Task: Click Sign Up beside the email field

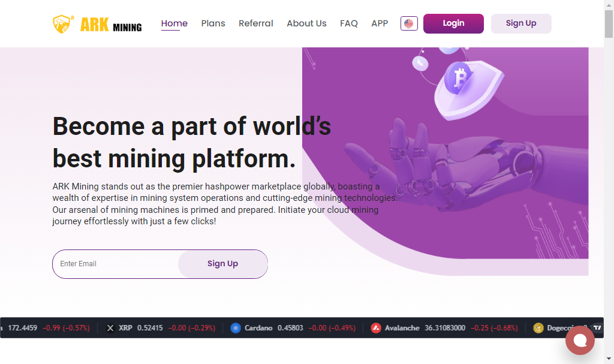Action: tap(222, 264)
